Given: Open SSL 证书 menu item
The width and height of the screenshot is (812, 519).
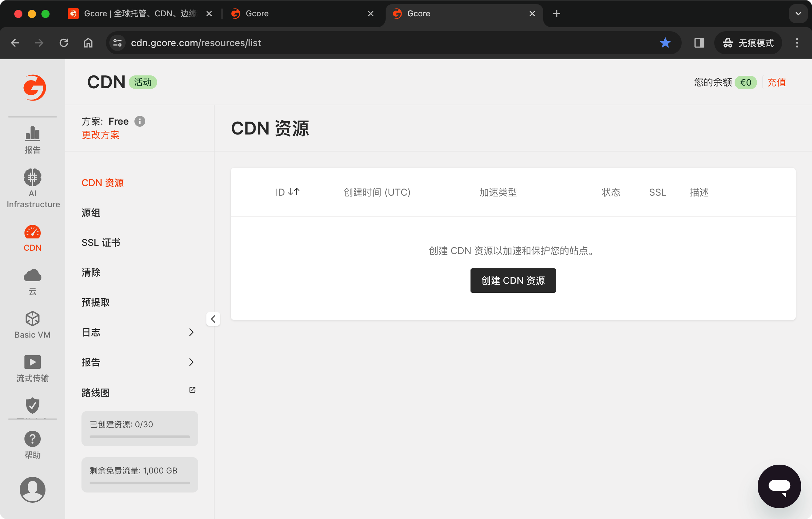Looking at the screenshot, I should tap(101, 243).
